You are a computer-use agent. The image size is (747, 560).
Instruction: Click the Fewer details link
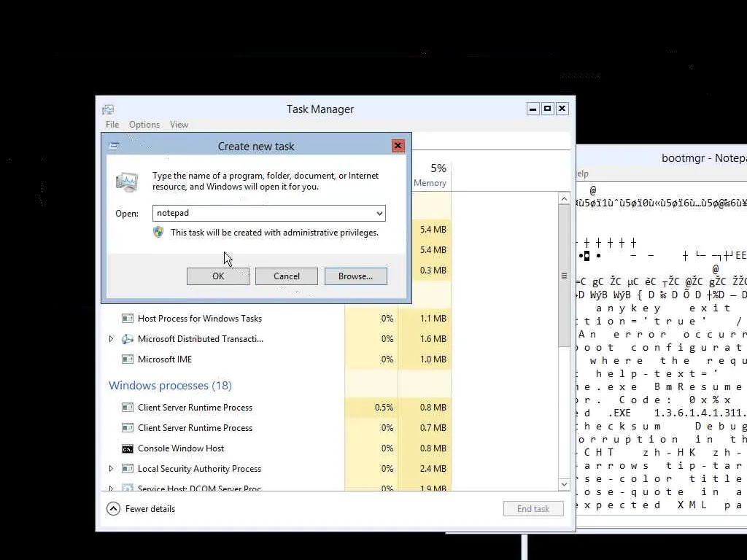tap(150, 509)
